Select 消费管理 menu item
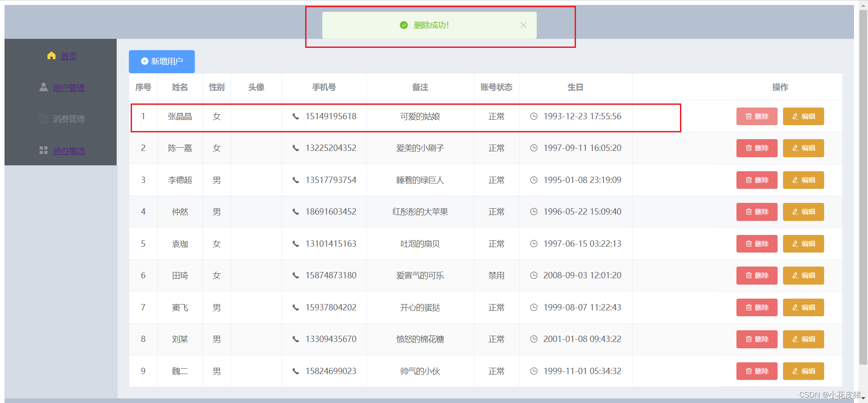 pyautogui.click(x=69, y=119)
